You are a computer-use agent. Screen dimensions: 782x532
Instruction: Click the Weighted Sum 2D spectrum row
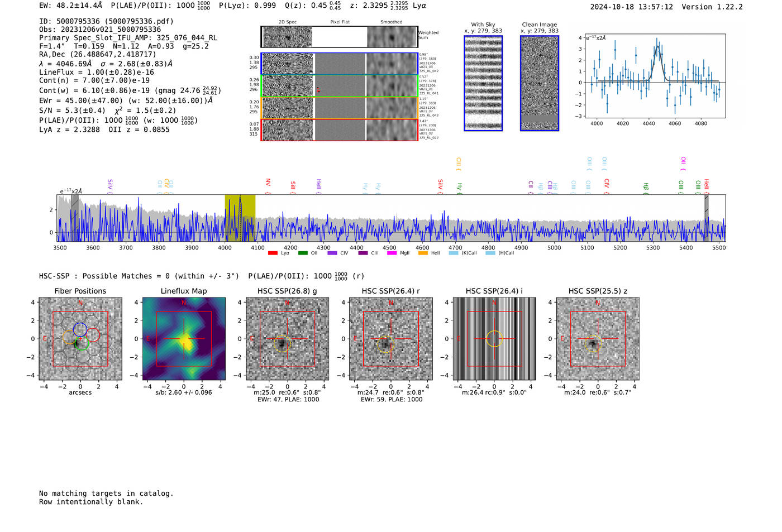pos(340,37)
